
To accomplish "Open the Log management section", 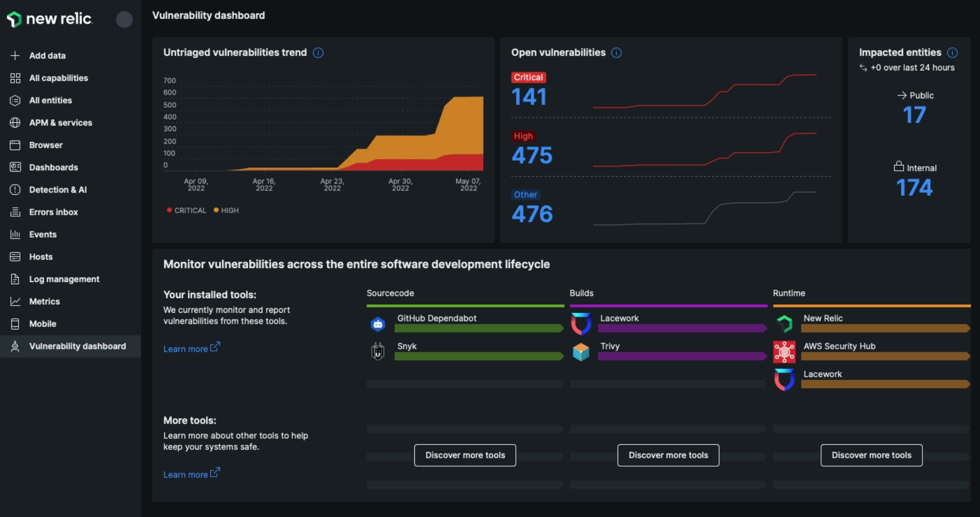I will coord(64,279).
